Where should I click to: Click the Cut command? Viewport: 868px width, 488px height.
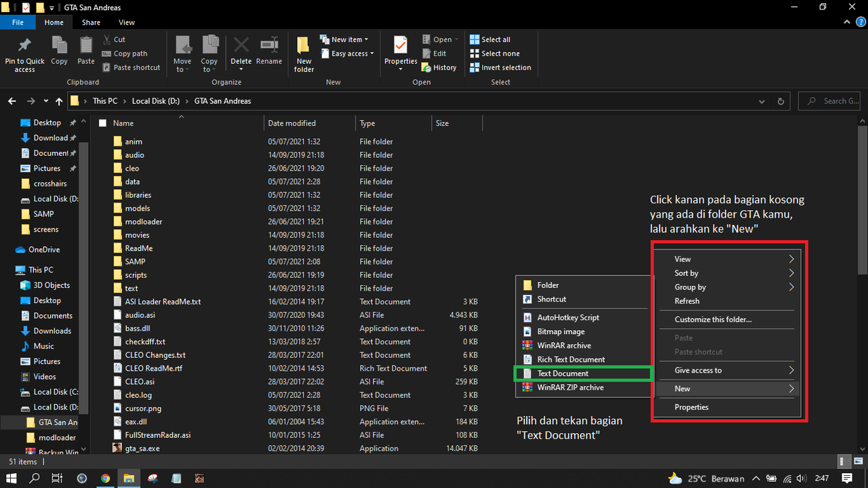pyautogui.click(x=114, y=39)
